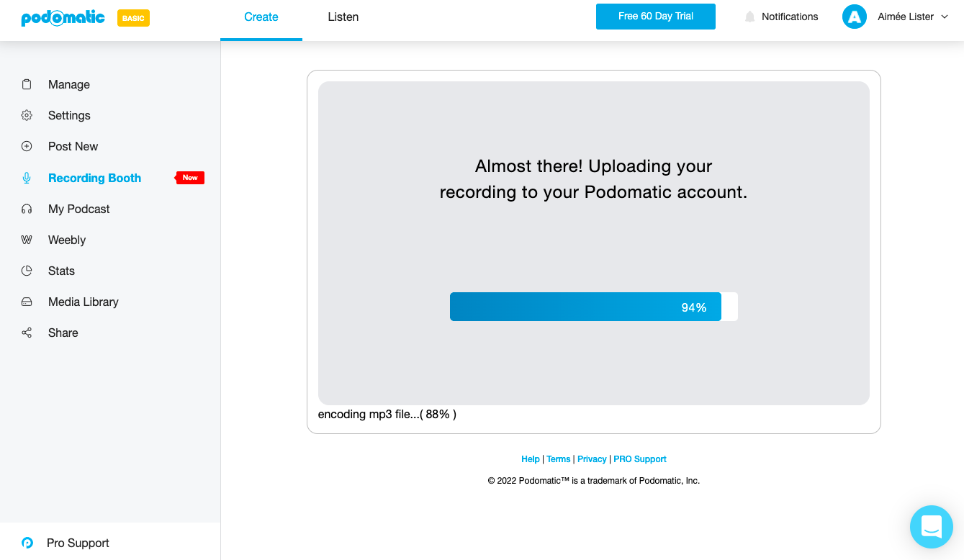The width and height of the screenshot is (964, 560).
Task: Open My Podcast in the sidebar
Action: (79, 209)
